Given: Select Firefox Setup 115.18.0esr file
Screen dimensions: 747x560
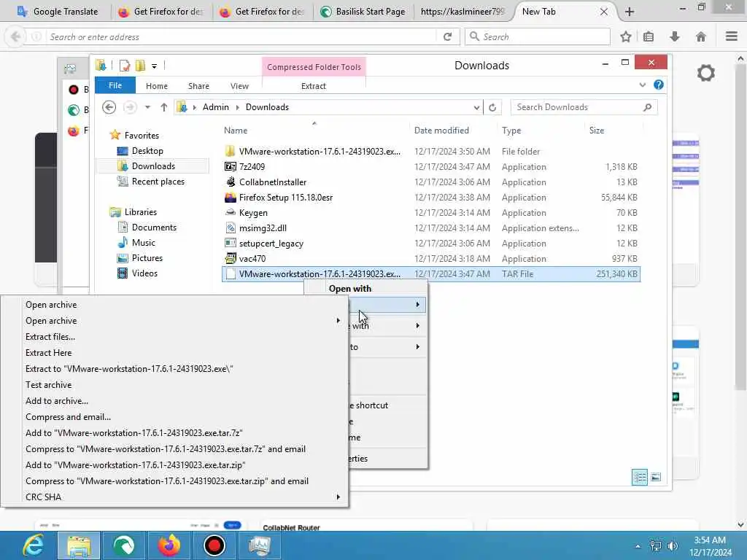Looking at the screenshot, I should click(x=430, y=198).
